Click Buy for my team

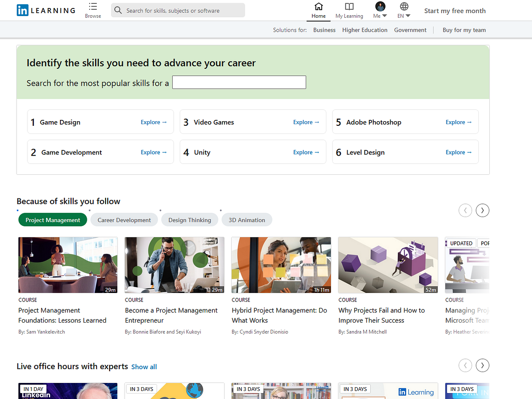coord(464,30)
